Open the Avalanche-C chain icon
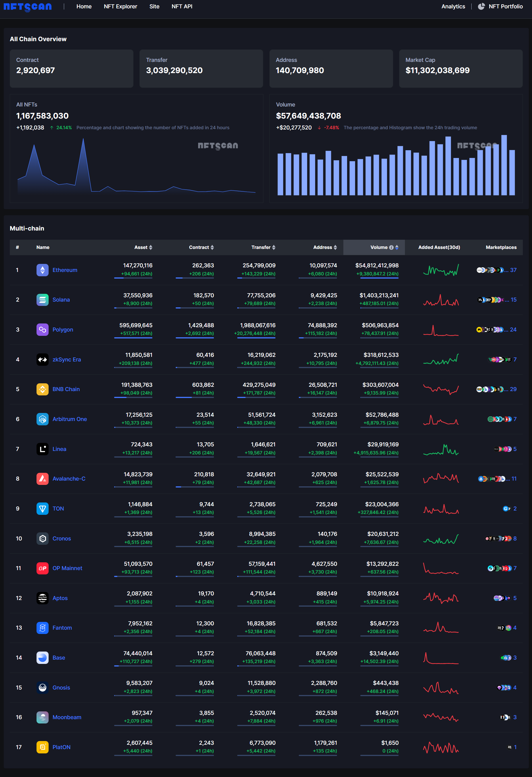The width and height of the screenshot is (532, 777). click(x=43, y=479)
